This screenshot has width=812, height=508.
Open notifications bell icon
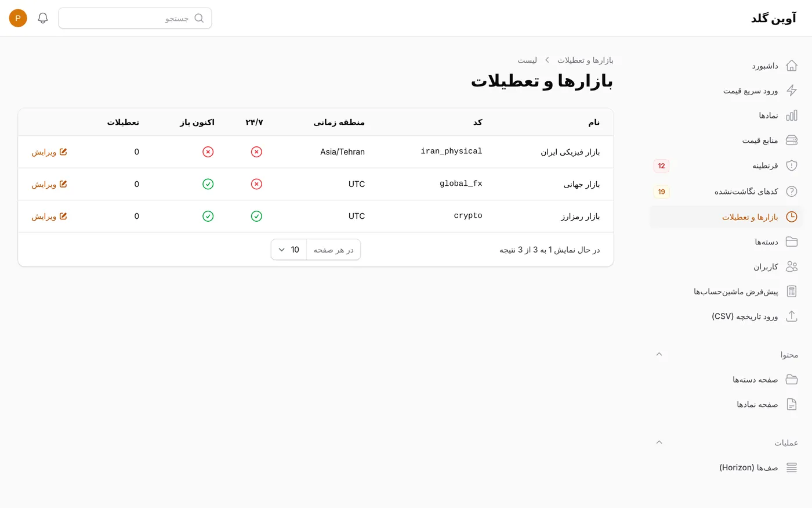point(43,18)
